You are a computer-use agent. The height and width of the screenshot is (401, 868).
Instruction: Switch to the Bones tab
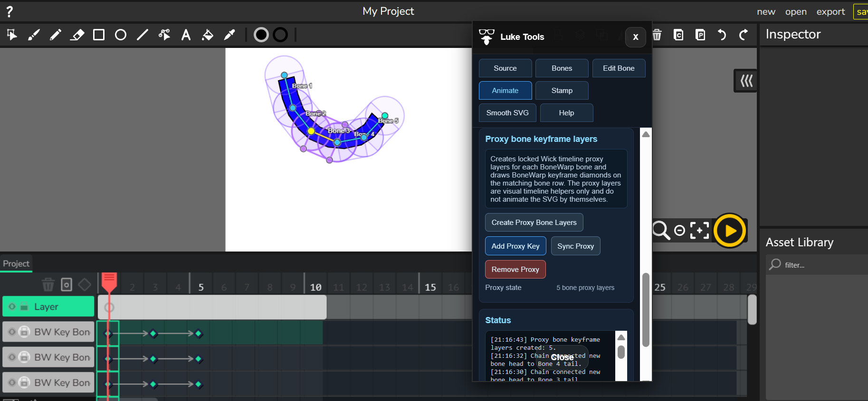pyautogui.click(x=562, y=68)
